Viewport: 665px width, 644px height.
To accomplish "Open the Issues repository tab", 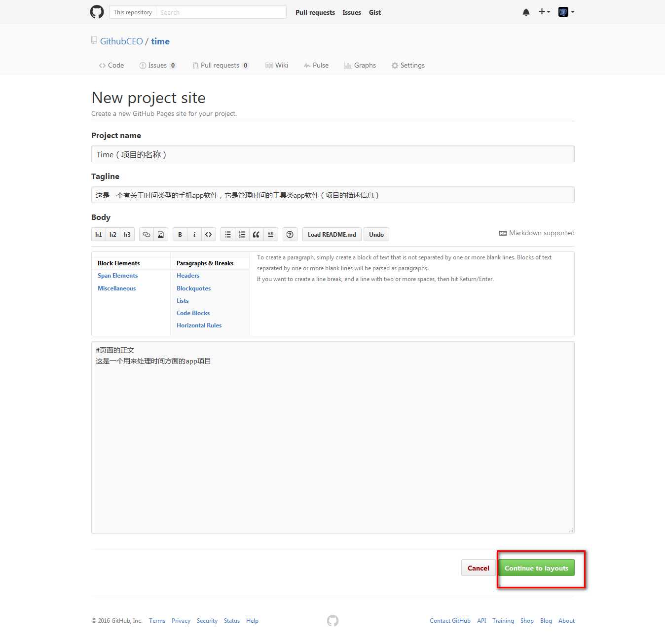I will point(158,65).
